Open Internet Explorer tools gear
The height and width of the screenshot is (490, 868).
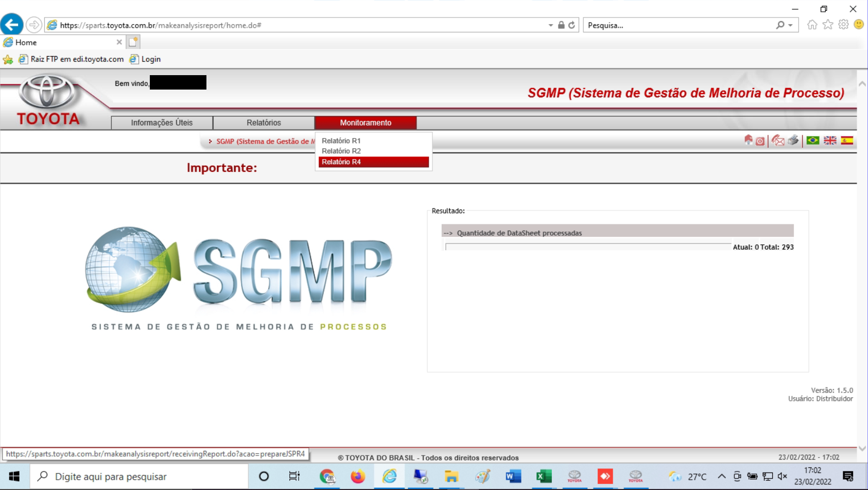[843, 25]
